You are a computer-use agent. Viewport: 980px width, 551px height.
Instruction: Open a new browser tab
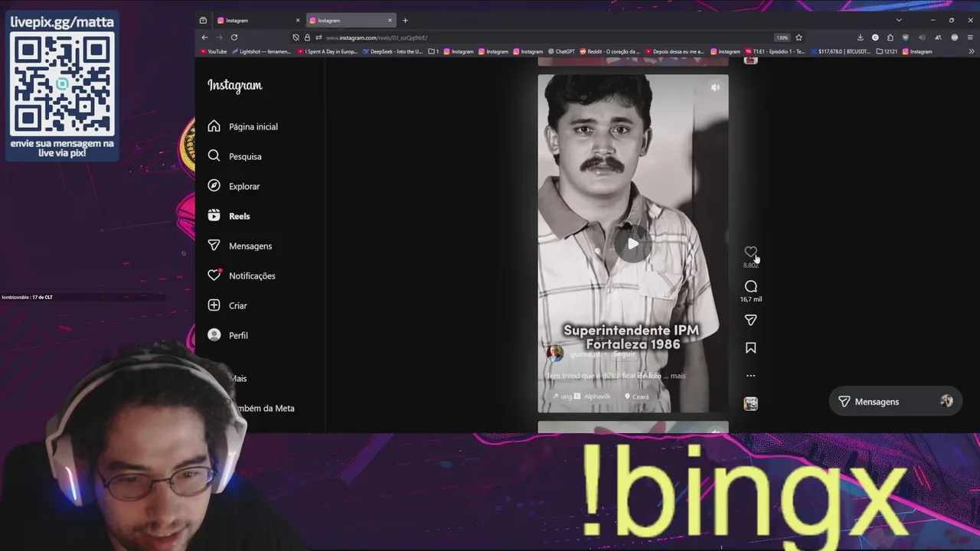point(405,21)
